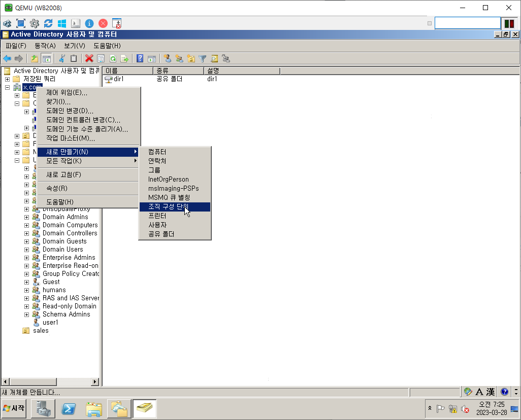Expand Guest tree node
The image size is (521, 420).
point(26,282)
